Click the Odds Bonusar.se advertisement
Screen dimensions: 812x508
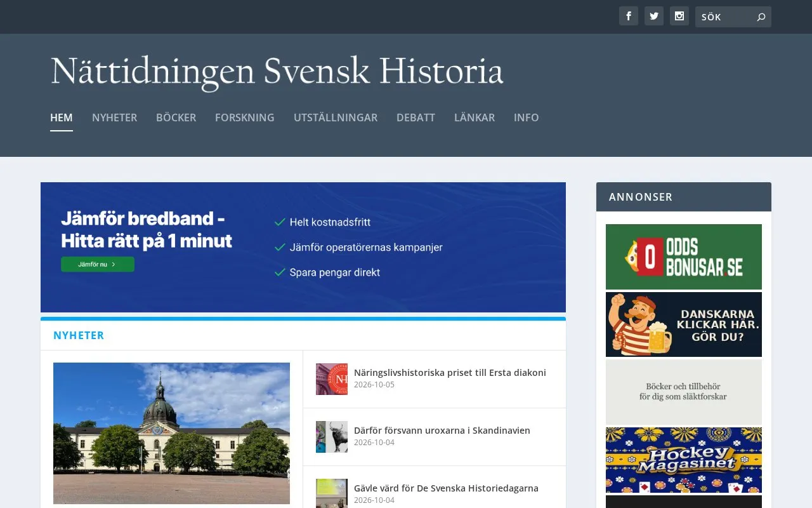(684, 257)
